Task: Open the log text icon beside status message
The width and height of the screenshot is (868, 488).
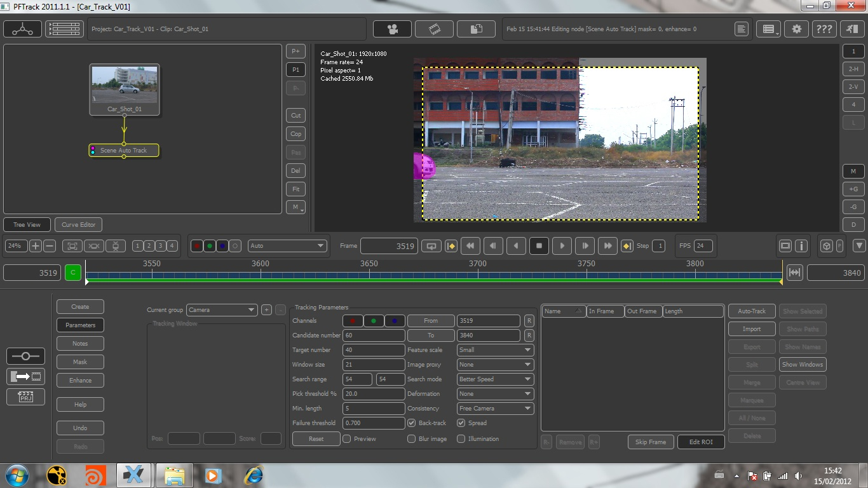Action: point(741,29)
